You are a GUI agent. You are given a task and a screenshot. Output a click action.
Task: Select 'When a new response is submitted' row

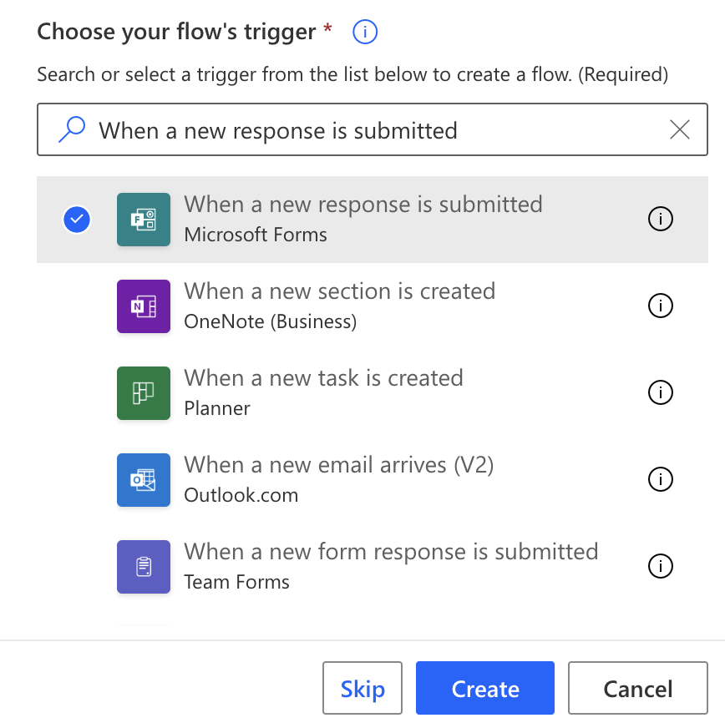coord(373,219)
